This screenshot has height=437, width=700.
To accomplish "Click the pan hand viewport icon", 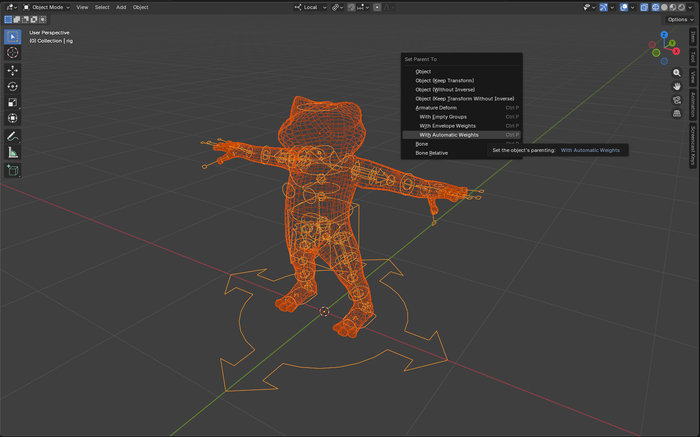I will [x=677, y=86].
